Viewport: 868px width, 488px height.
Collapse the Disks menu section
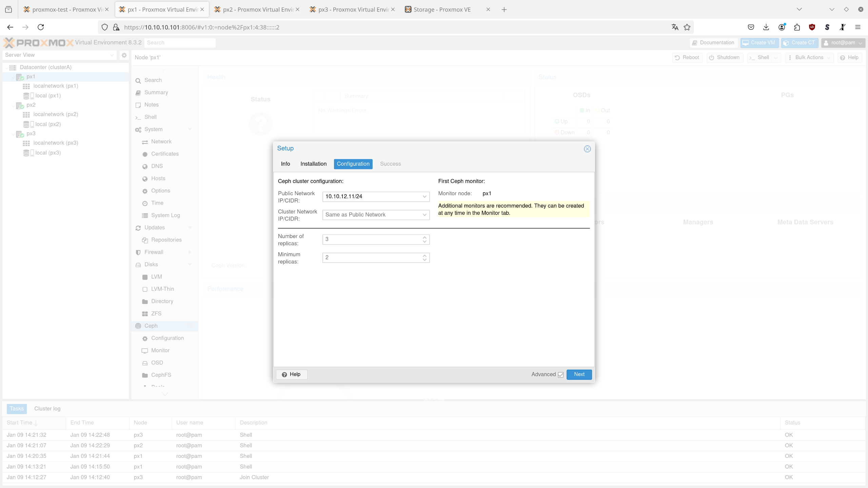190,265
